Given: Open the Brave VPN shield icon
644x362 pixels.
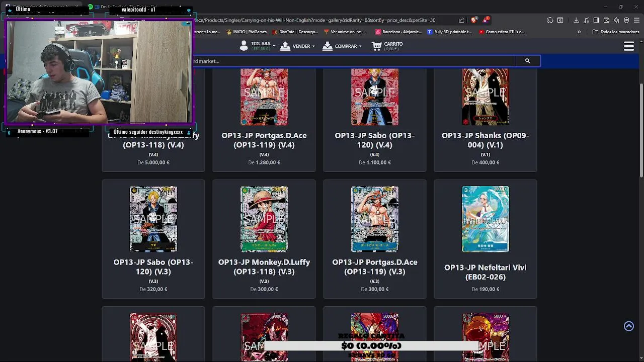Looking at the screenshot, I should [x=626, y=20].
